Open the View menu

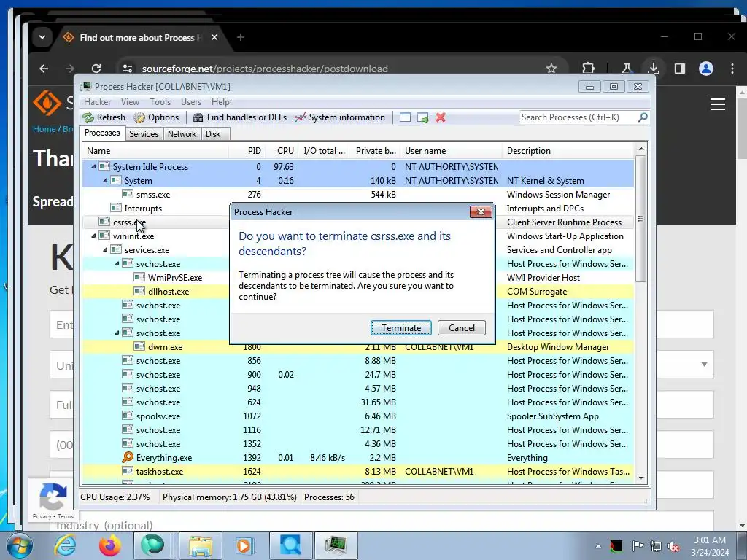tap(130, 102)
